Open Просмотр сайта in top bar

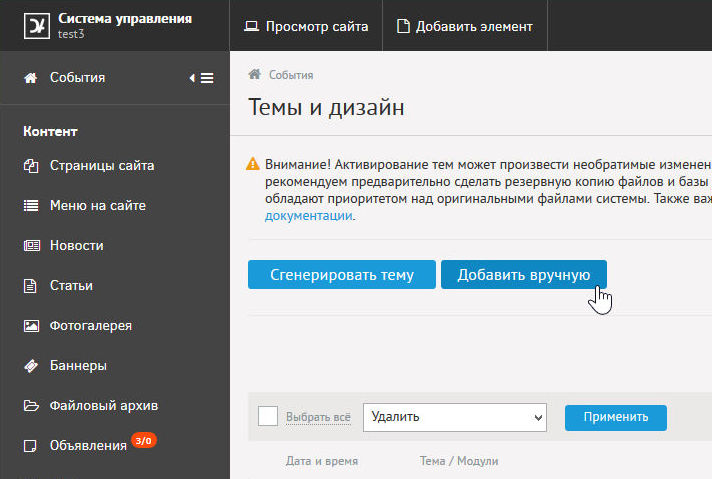point(306,26)
